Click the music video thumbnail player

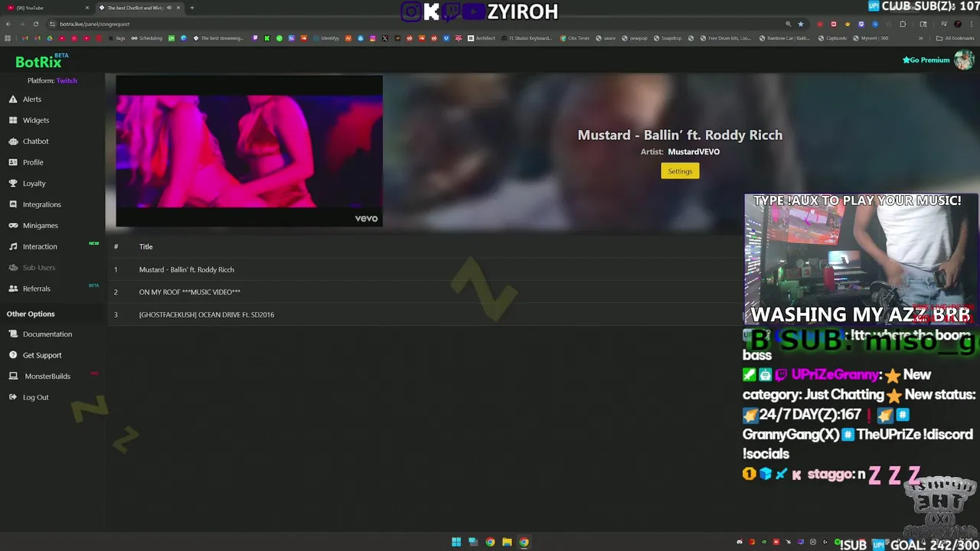249,151
